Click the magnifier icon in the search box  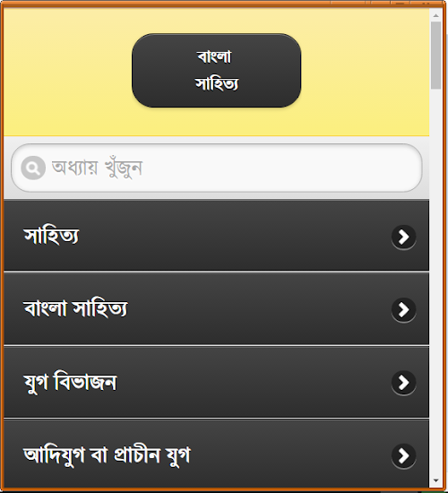pos(33,168)
